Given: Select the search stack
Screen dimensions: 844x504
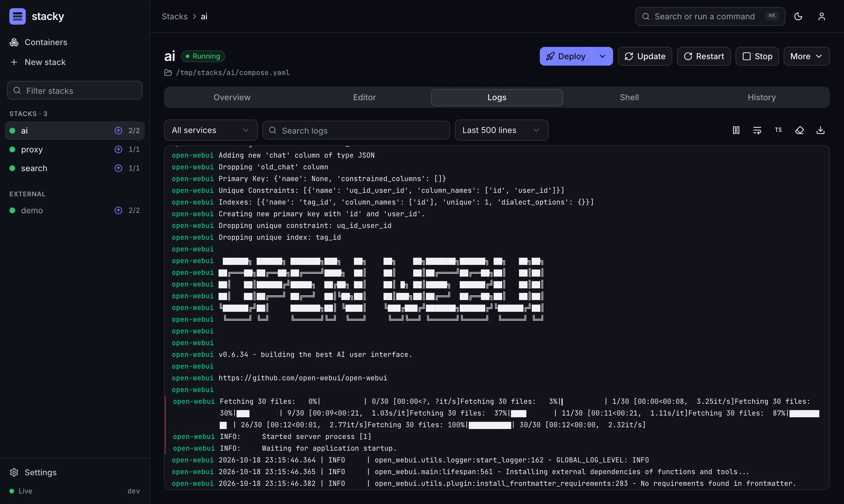Looking at the screenshot, I should [x=75, y=168].
